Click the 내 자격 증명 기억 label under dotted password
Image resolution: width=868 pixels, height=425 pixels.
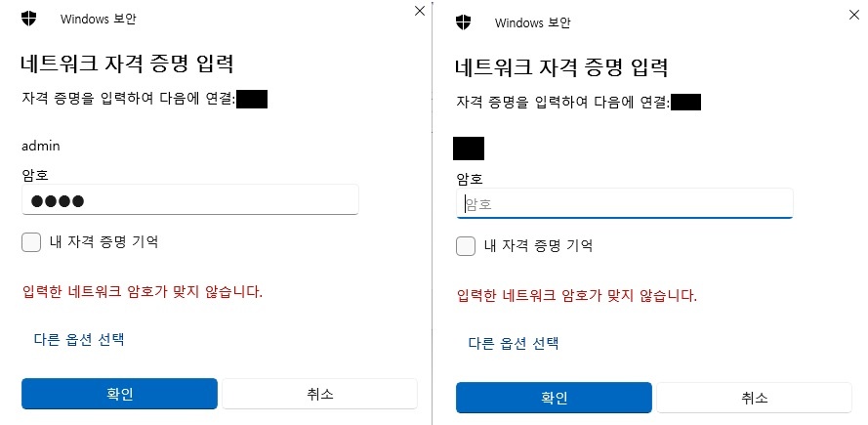[103, 242]
